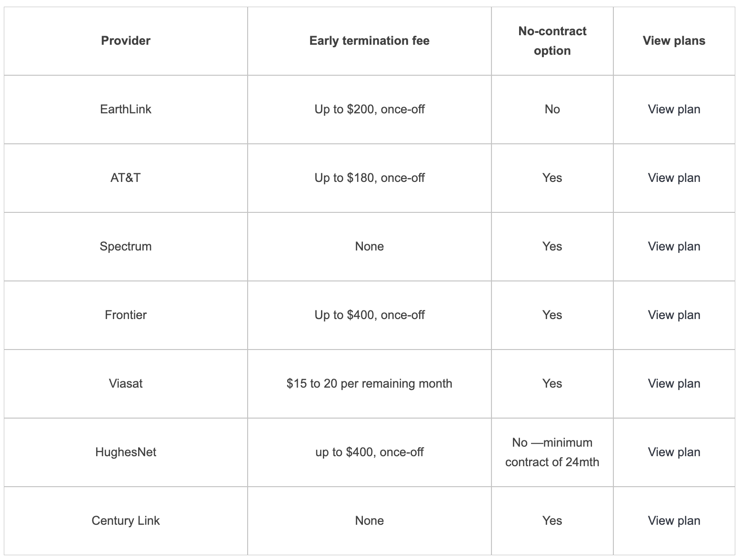Viewport: 741px width, 560px height.
Task: Click the Early termination fee header
Action: tap(370, 41)
